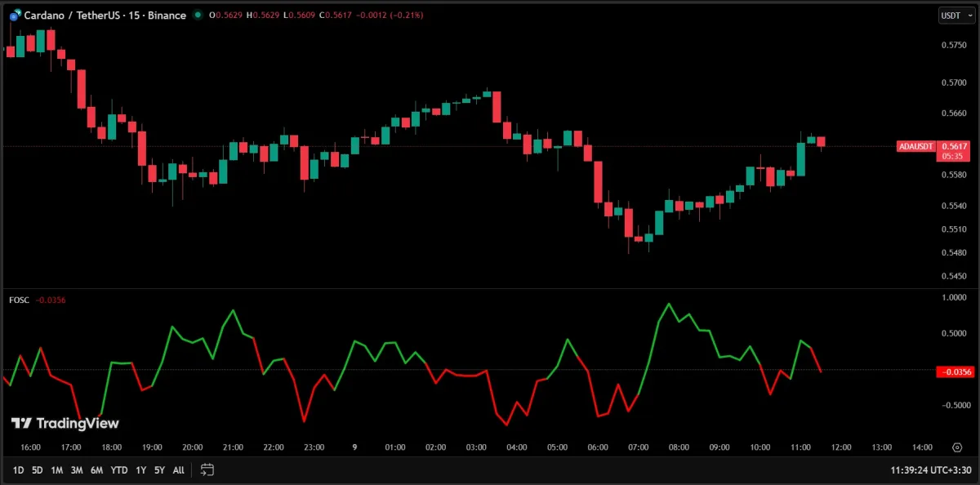Image resolution: width=980 pixels, height=485 pixels.
Task: Select the 1D time range
Action: (16, 470)
